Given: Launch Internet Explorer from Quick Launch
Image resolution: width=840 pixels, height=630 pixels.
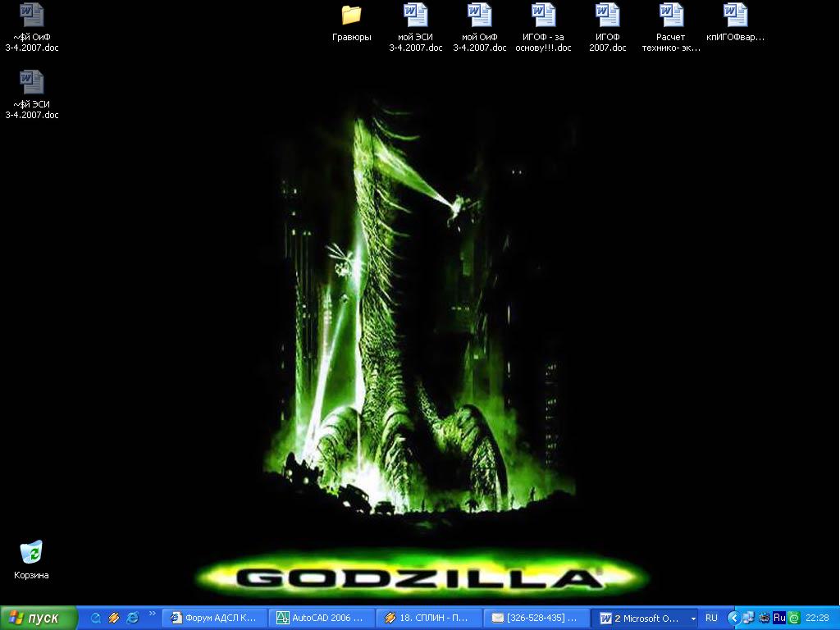Looking at the screenshot, I should 132,618.
